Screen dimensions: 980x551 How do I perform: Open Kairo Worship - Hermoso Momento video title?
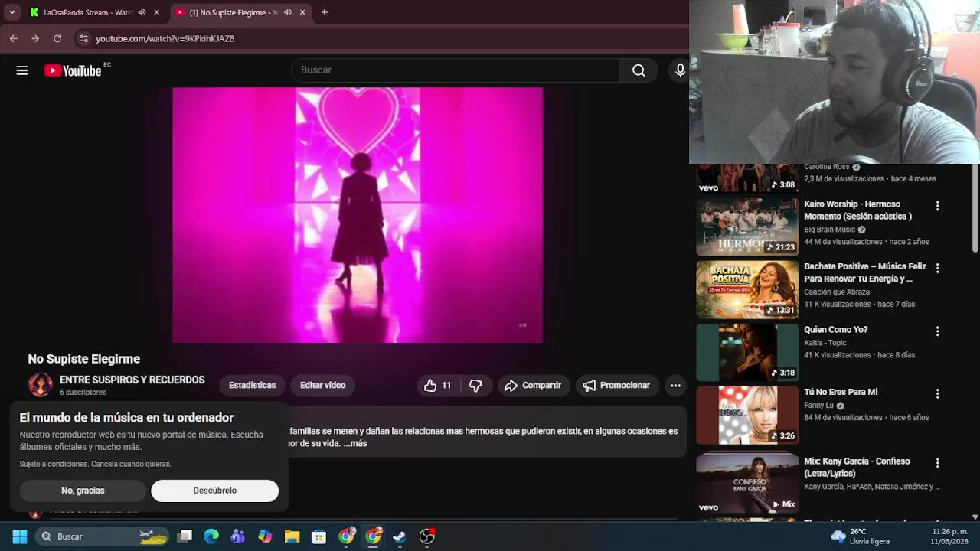coord(859,210)
